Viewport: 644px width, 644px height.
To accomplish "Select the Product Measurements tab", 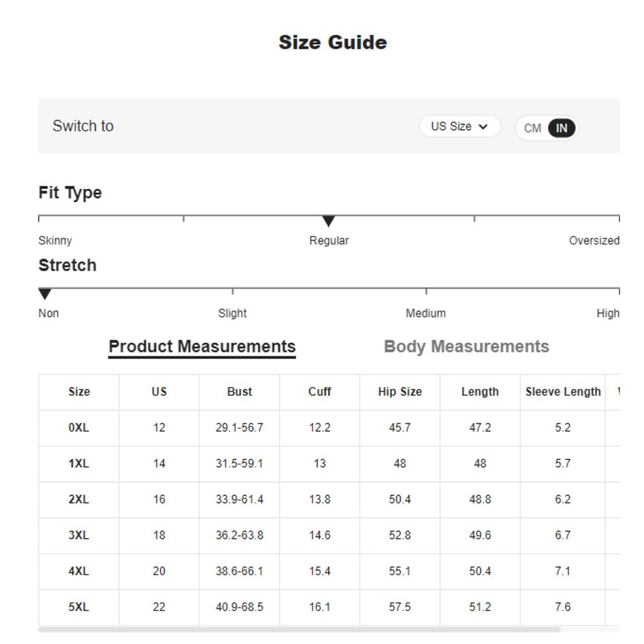I will [x=202, y=346].
